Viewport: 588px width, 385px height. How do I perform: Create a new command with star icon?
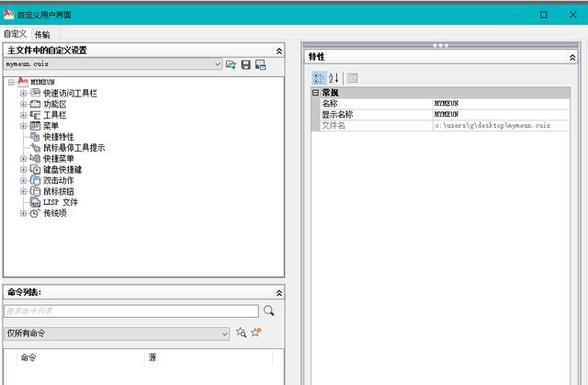click(256, 332)
